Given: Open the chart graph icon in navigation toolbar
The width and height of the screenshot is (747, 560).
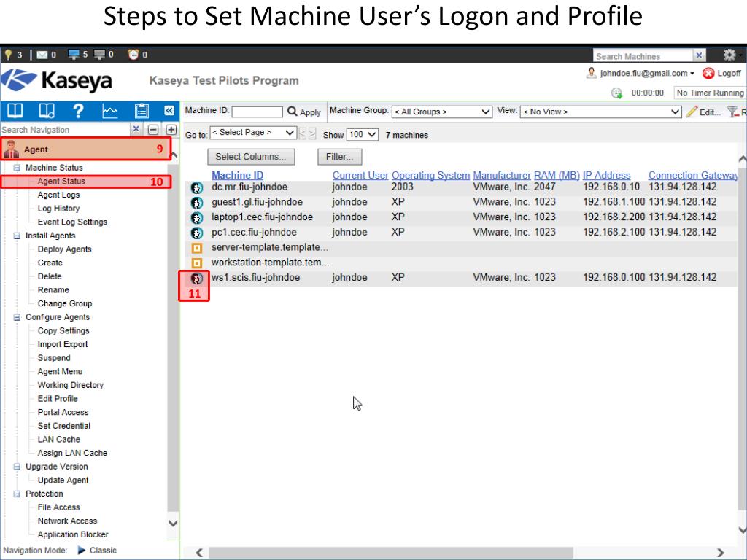Looking at the screenshot, I should 109,110.
